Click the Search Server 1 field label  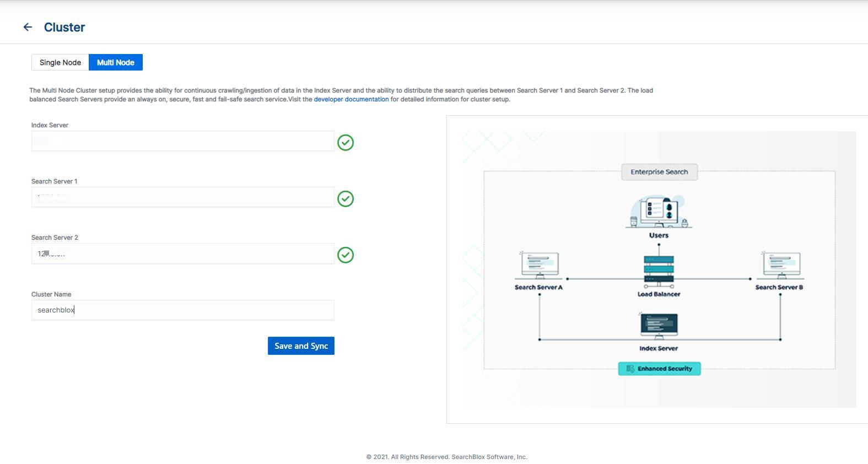tap(54, 181)
